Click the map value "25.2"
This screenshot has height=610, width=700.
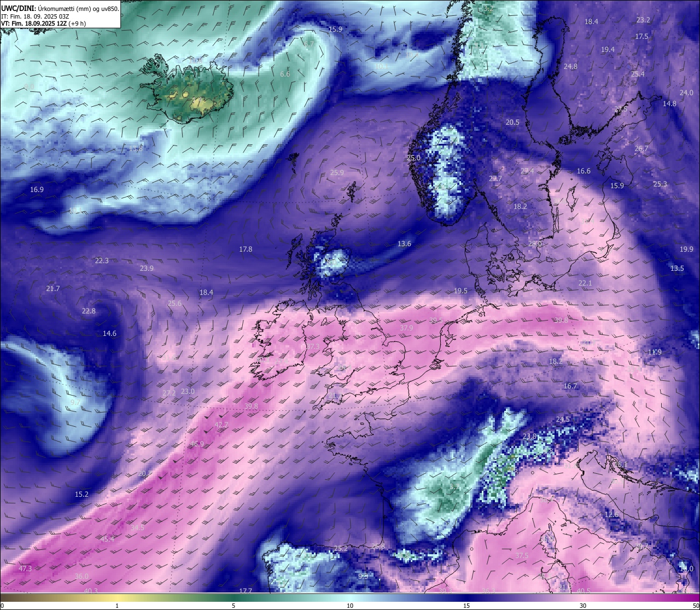tap(341, 549)
